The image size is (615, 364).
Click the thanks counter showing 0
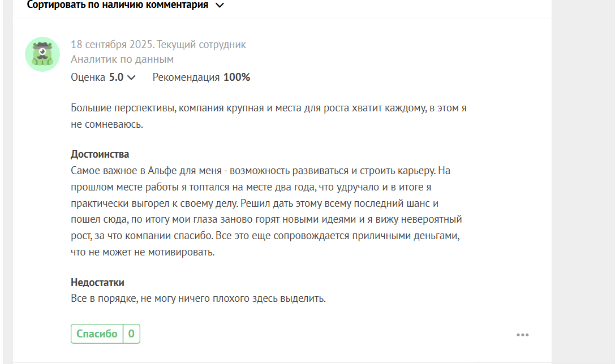click(131, 334)
